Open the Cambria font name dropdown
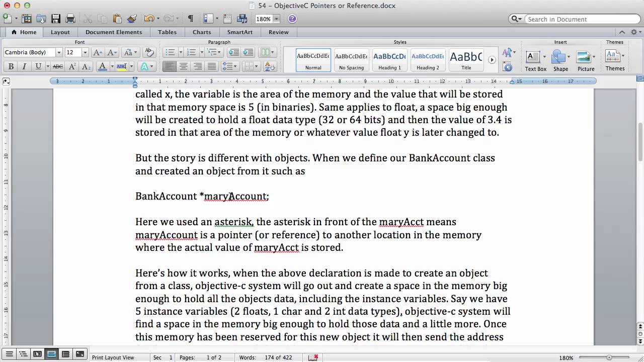 (59, 52)
